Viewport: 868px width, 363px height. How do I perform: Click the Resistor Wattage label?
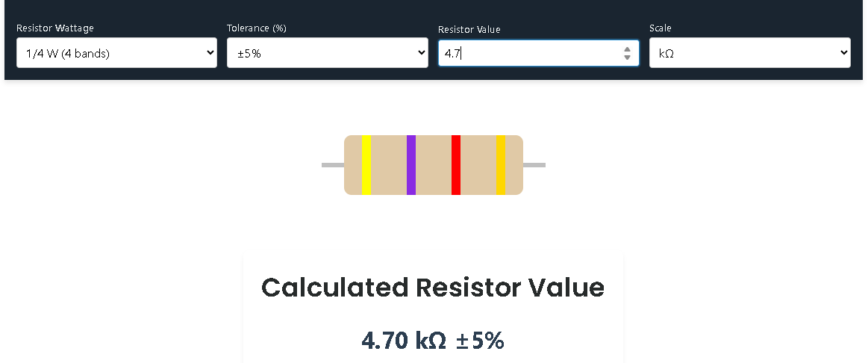tap(55, 28)
